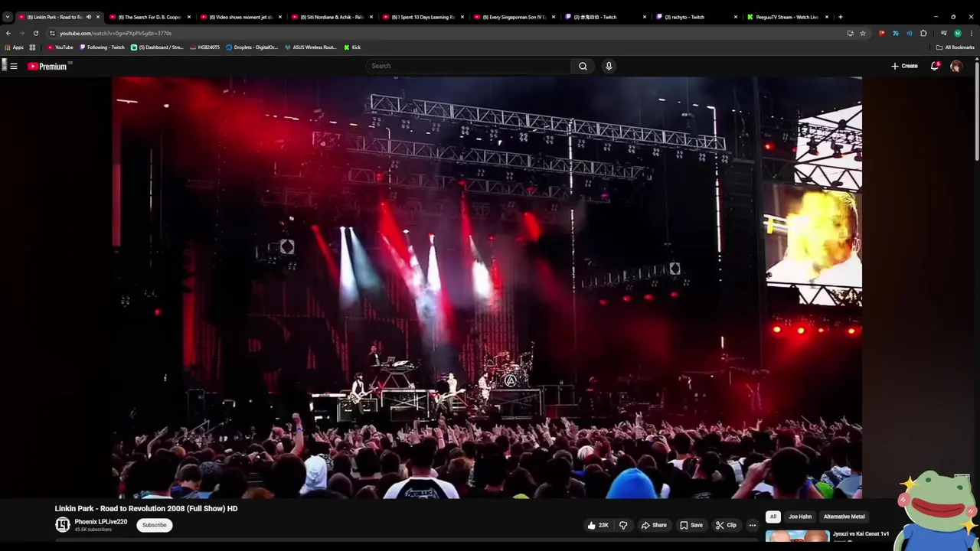980x551 pixels.
Task: Go to YouTube Premium home logo
Action: pyautogui.click(x=47, y=67)
